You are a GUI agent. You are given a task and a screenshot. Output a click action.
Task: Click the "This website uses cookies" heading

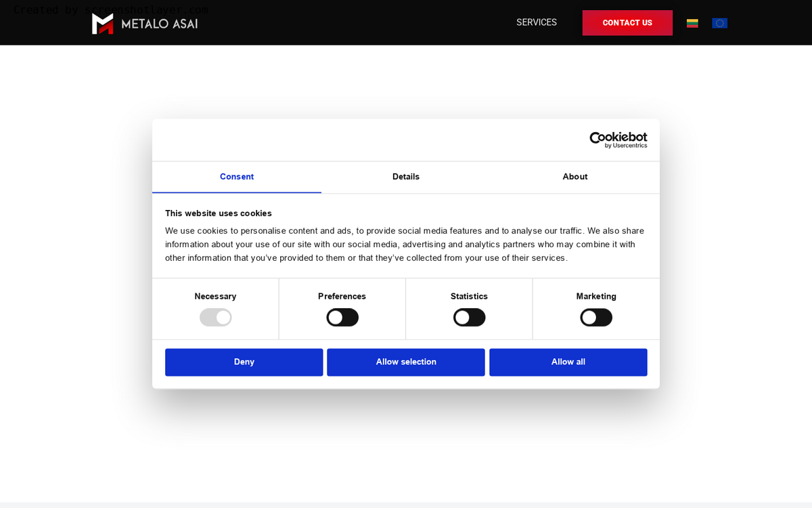[219, 213]
